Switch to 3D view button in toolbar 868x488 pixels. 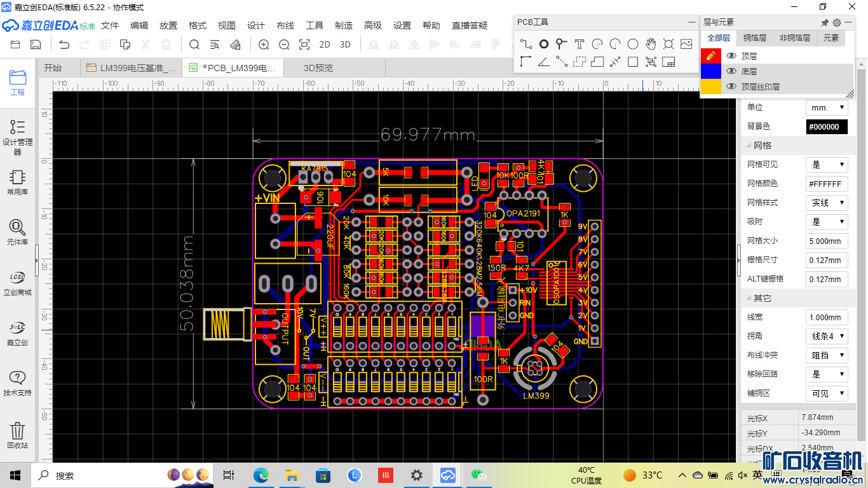[x=345, y=44]
